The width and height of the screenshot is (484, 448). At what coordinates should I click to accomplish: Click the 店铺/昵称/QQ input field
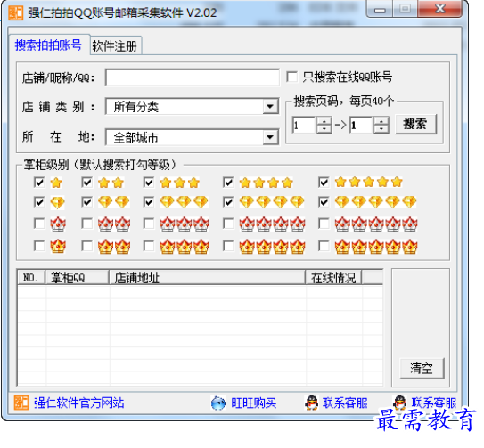193,77
